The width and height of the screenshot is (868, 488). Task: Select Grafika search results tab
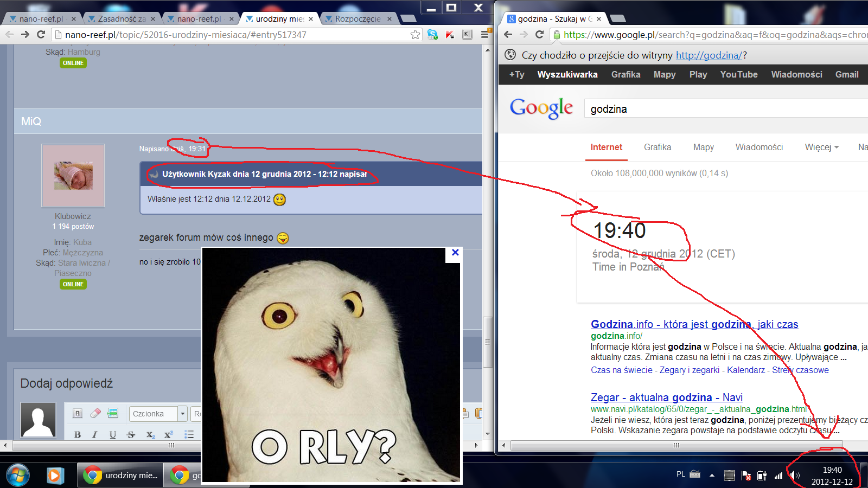pos(658,147)
